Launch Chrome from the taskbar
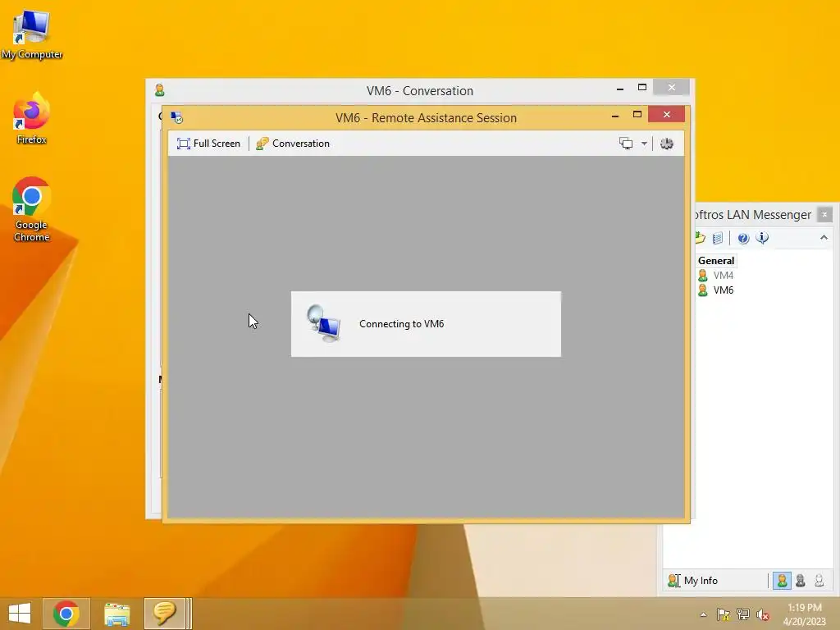The image size is (840, 630). point(66,614)
